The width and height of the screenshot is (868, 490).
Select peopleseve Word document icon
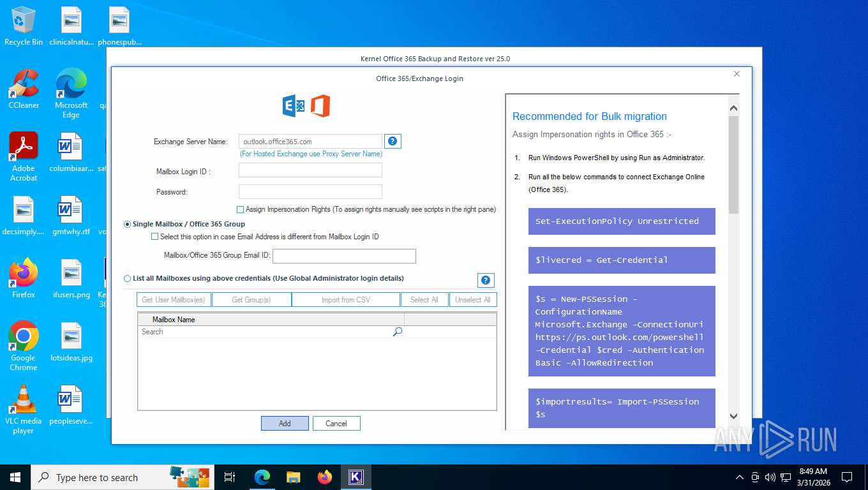pos(71,405)
